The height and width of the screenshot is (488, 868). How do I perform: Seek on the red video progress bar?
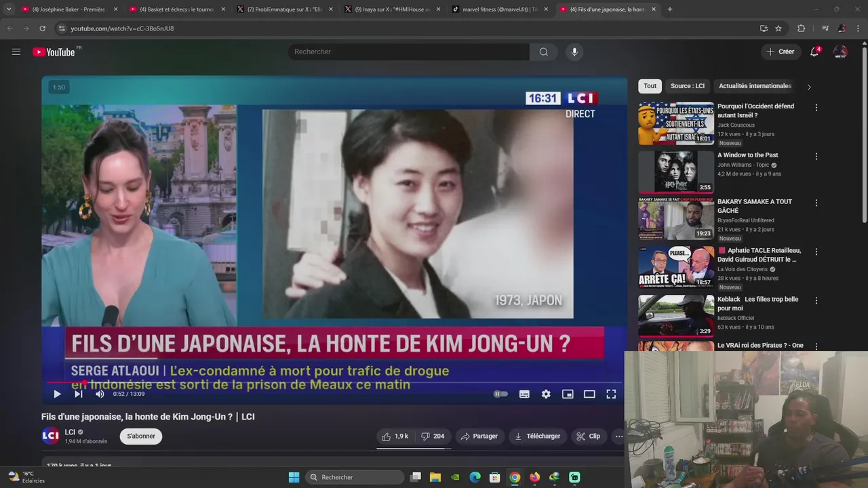click(334, 382)
